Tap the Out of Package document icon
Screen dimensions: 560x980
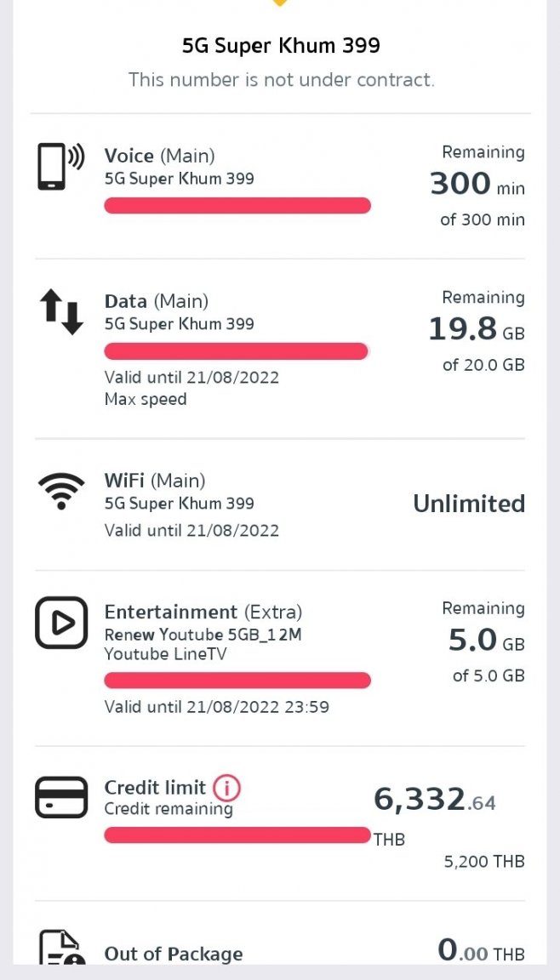[x=62, y=948]
